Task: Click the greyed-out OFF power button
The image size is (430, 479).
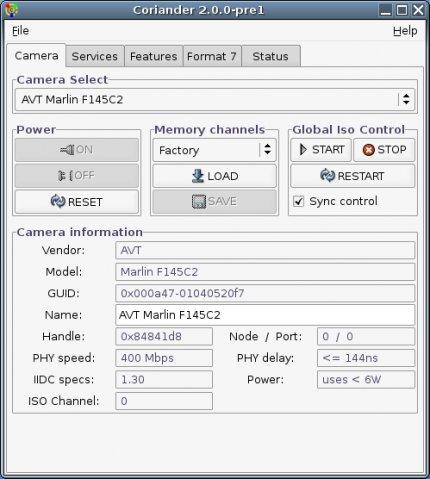Action: point(77,175)
